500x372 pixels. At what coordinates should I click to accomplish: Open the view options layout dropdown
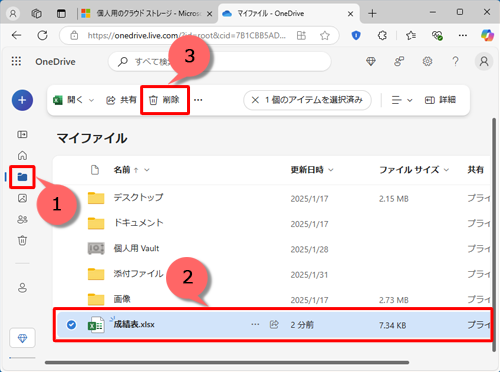(x=402, y=100)
